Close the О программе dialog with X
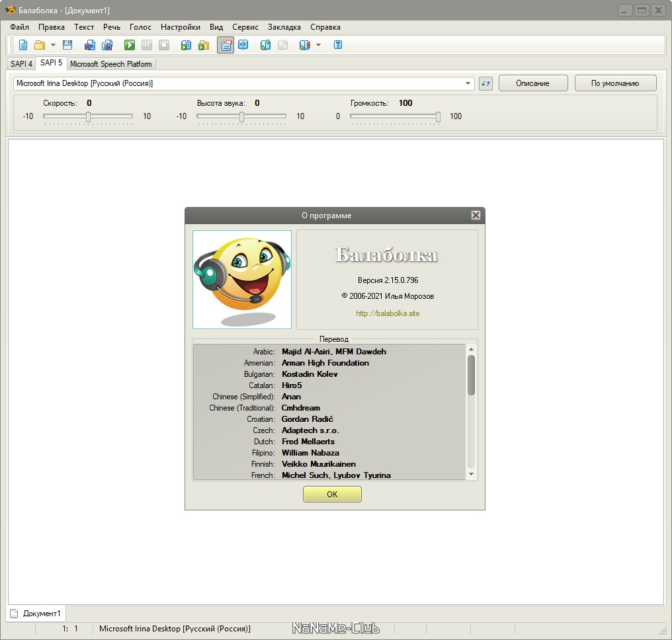Screen dimensions: 672x640 pyautogui.click(x=476, y=215)
